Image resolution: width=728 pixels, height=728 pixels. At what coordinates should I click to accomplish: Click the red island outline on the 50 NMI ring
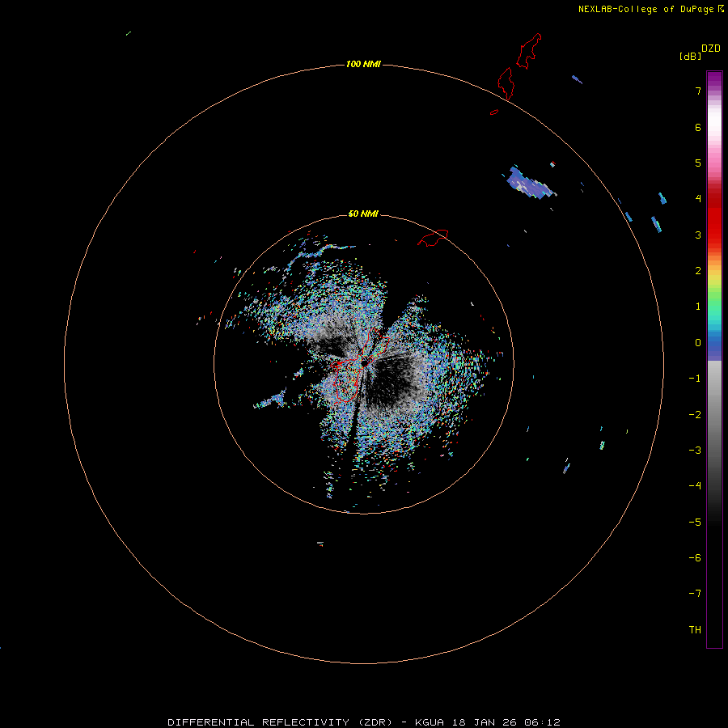pos(433,238)
